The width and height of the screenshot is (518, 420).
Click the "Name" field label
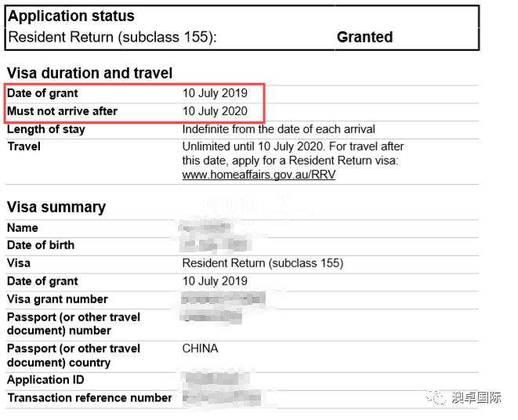pyautogui.click(x=23, y=228)
